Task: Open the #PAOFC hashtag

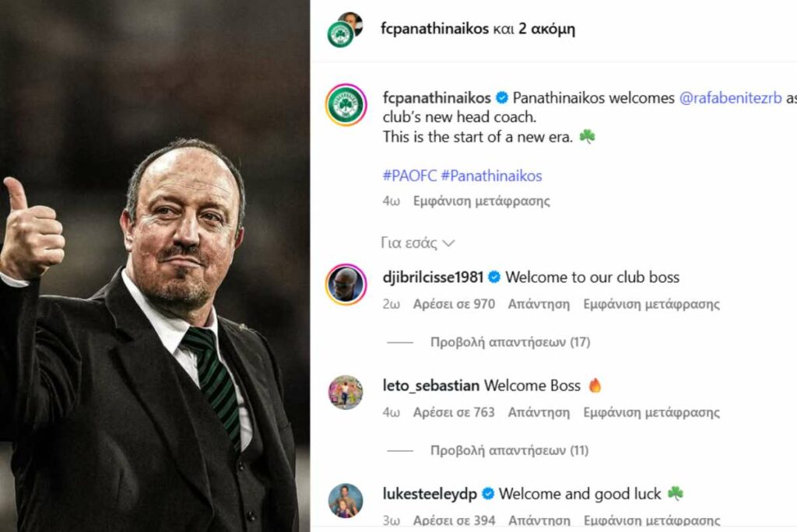Action: [x=409, y=176]
